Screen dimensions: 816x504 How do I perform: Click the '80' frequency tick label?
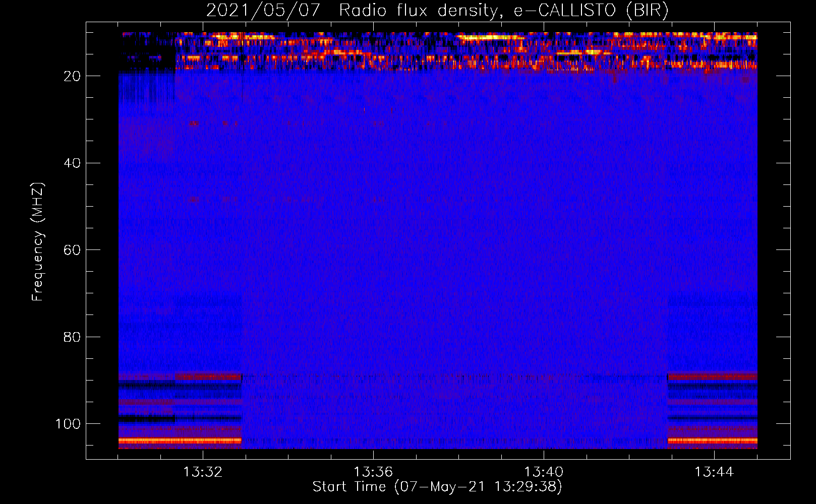click(72, 337)
